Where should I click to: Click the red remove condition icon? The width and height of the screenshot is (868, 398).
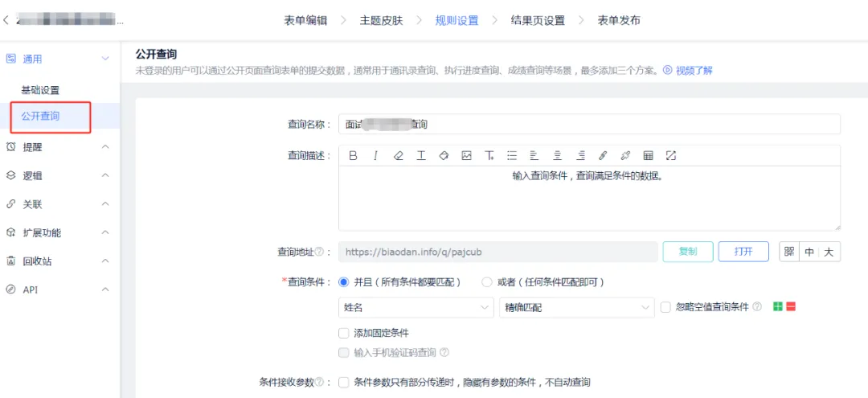pyautogui.click(x=791, y=307)
